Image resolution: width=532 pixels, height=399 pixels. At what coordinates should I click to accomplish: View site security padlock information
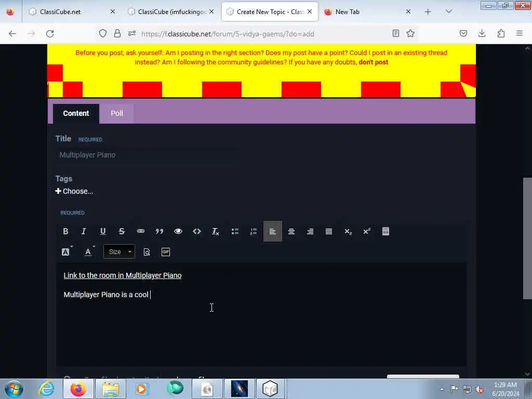tap(117, 33)
